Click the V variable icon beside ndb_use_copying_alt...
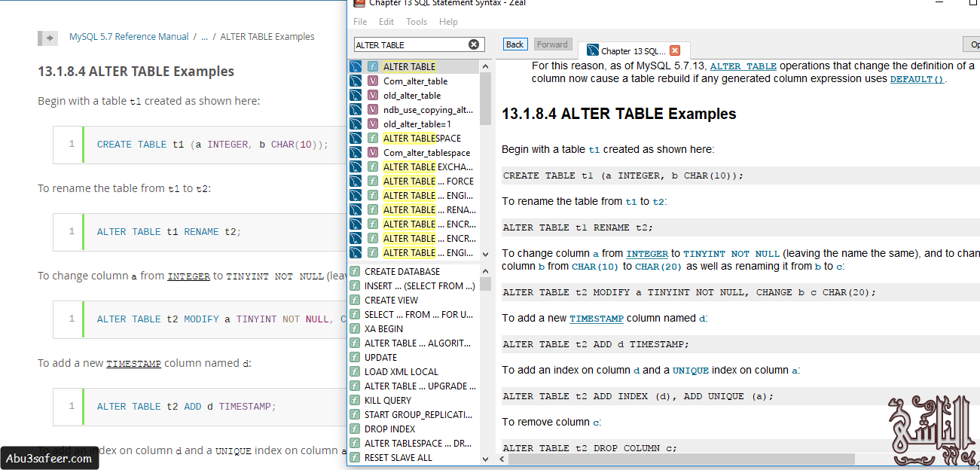980x470 pixels. 373,109
